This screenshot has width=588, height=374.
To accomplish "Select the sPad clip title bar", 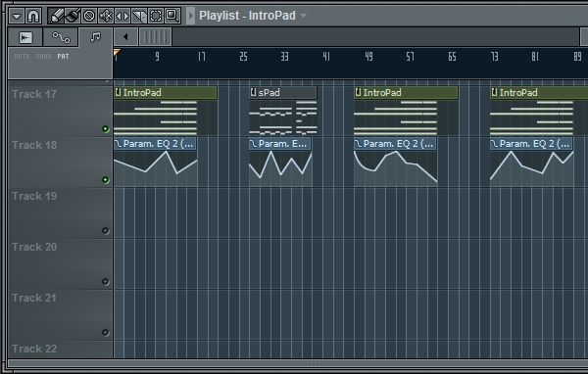I will [283, 93].
